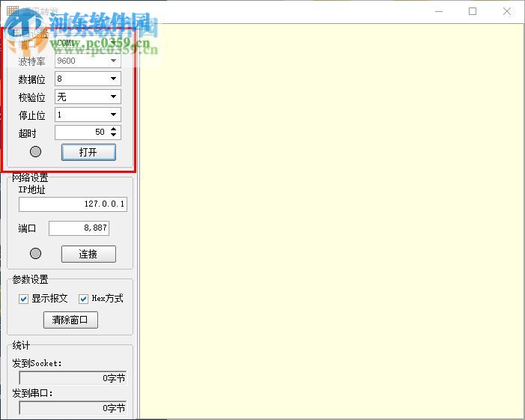Click the 发到串口: label

pyautogui.click(x=32, y=393)
